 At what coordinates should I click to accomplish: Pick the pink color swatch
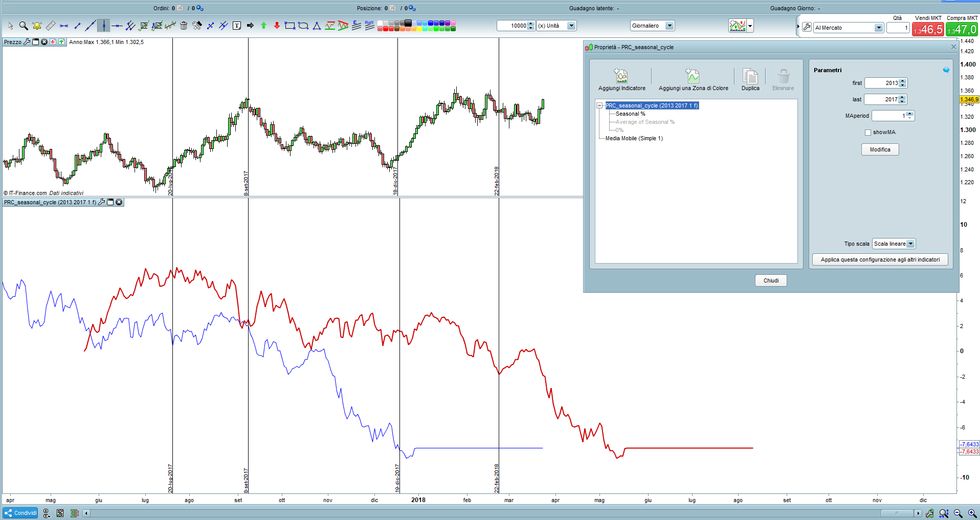pyautogui.click(x=453, y=23)
